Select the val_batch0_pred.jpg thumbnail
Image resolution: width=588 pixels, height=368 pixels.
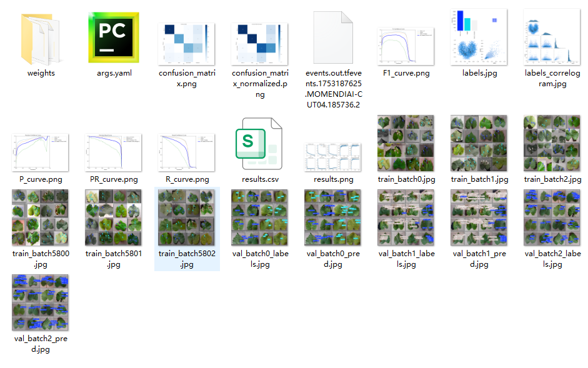point(332,217)
